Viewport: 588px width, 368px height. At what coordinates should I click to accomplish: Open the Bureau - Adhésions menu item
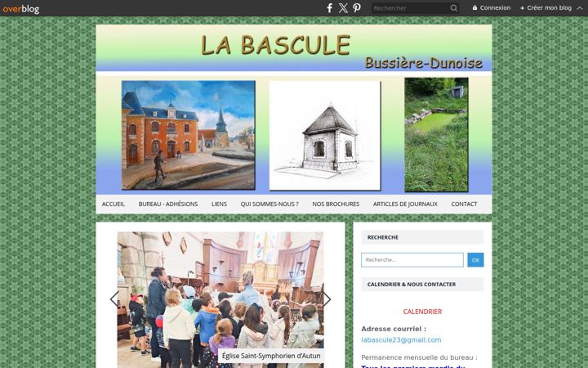coord(168,204)
